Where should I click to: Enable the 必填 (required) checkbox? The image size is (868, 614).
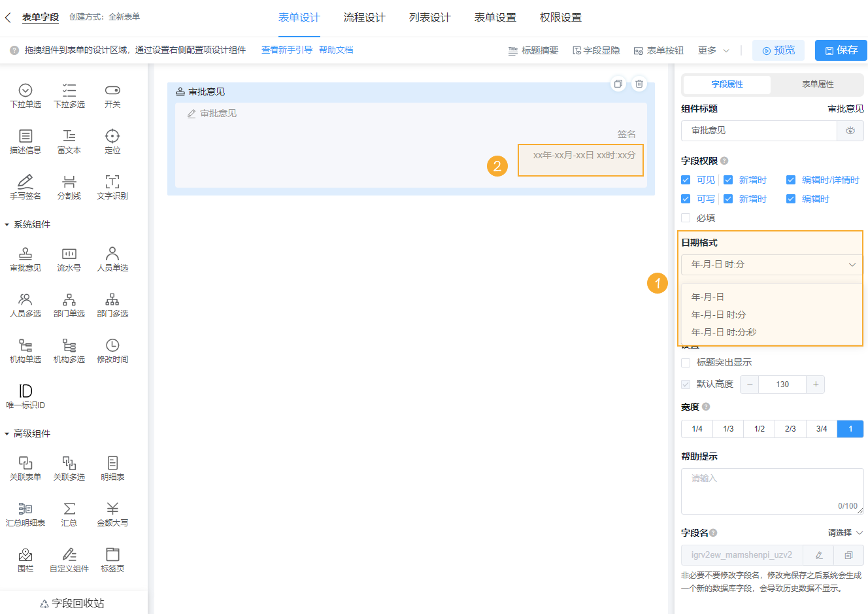tap(686, 218)
